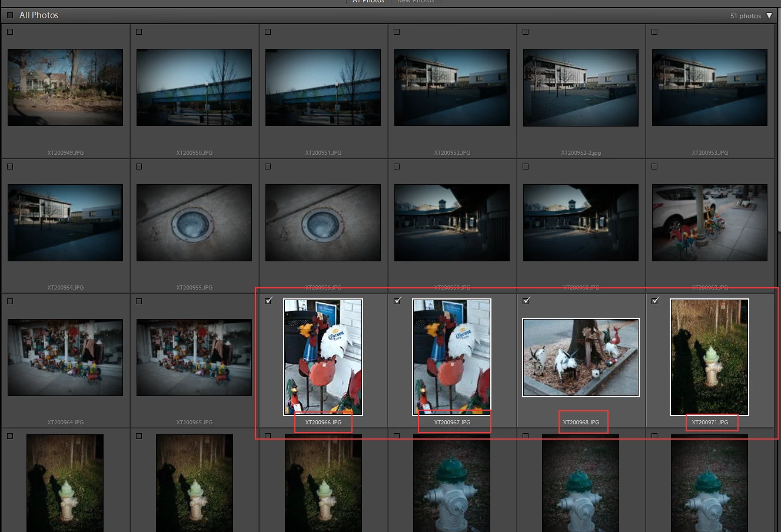The width and height of the screenshot is (781, 532).
Task: Select the XT200960.JPG thumbnail
Action: click(x=581, y=222)
